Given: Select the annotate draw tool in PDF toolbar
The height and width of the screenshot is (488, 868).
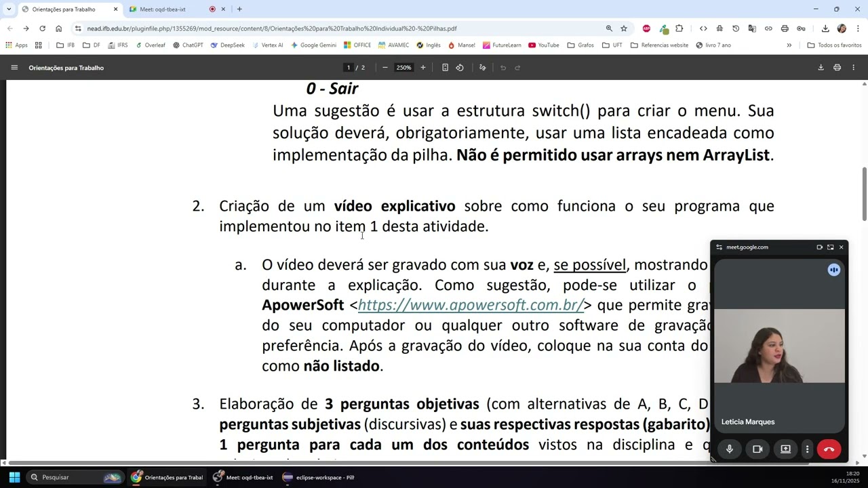Looking at the screenshot, I should [482, 68].
